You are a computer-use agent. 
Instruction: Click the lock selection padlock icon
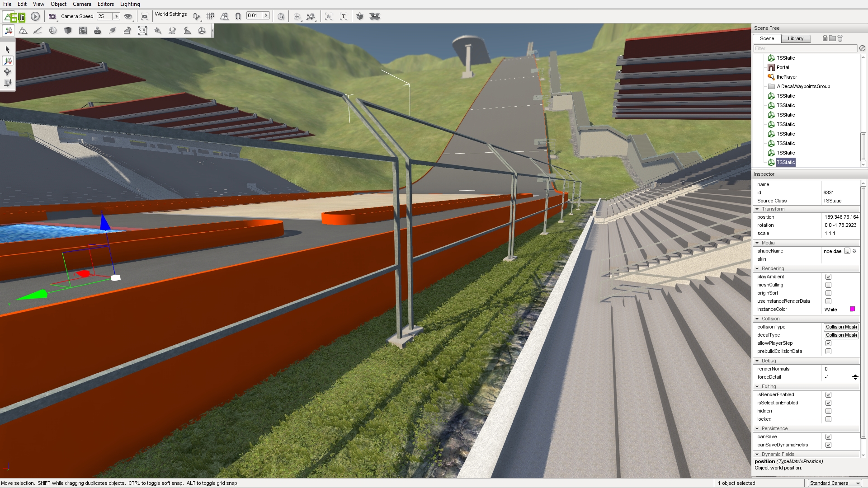pos(825,38)
